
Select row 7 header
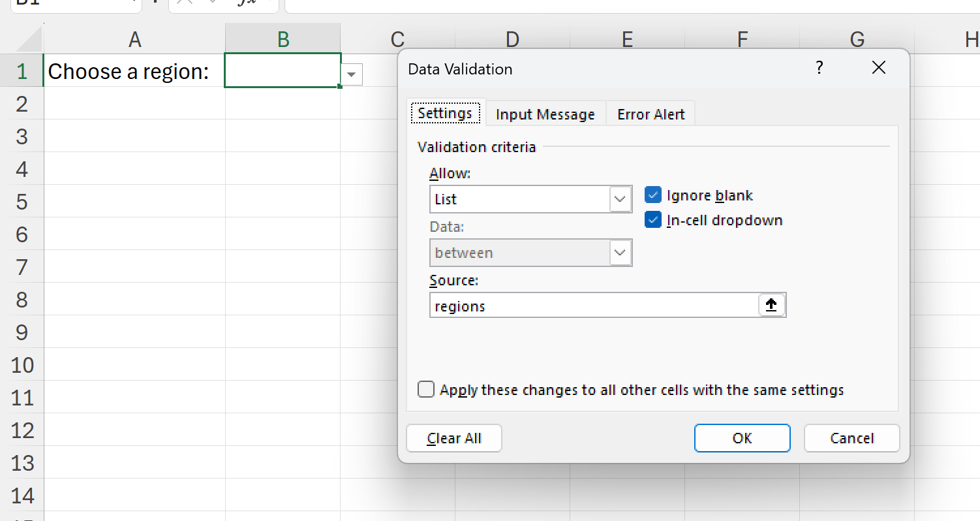click(22, 267)
